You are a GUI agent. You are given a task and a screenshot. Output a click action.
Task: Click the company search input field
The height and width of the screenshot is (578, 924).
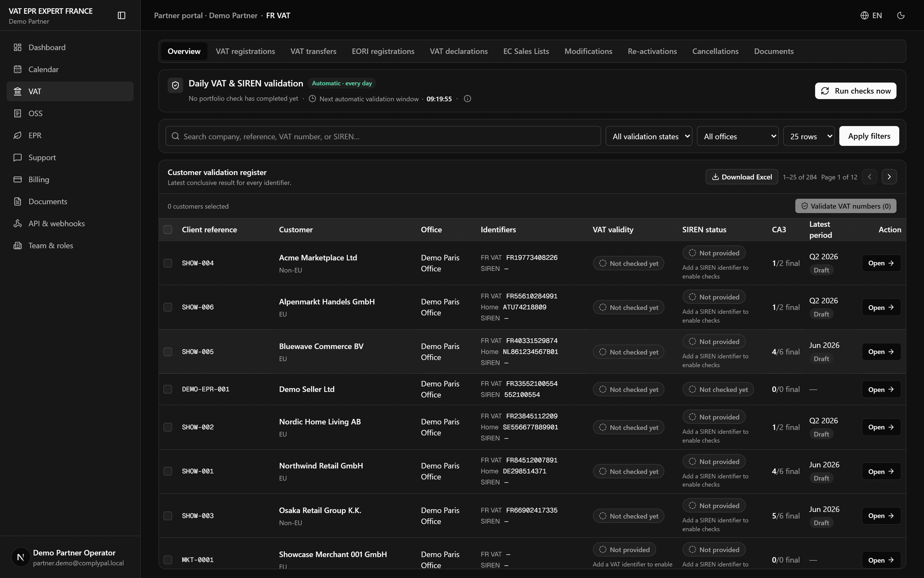(x=383, y=136)
